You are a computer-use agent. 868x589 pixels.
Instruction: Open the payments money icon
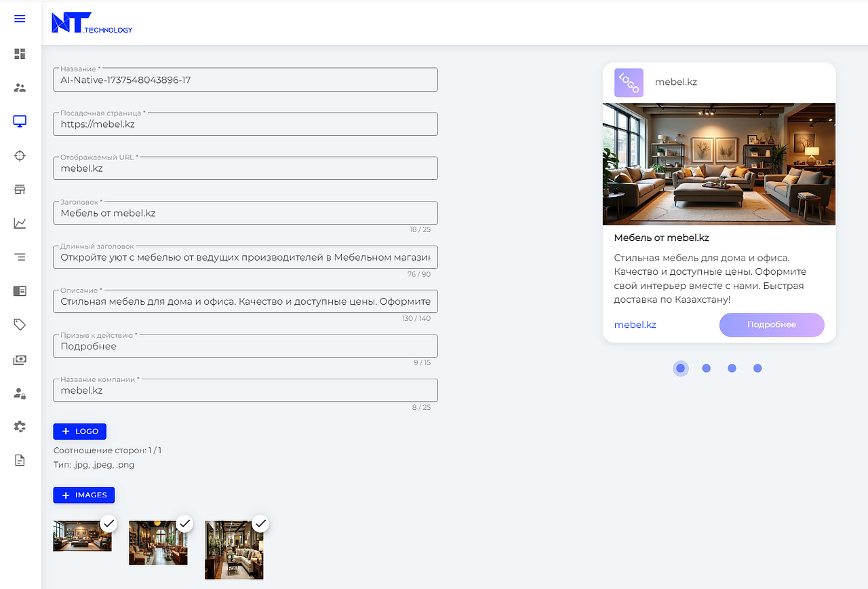tap(20, 359)
